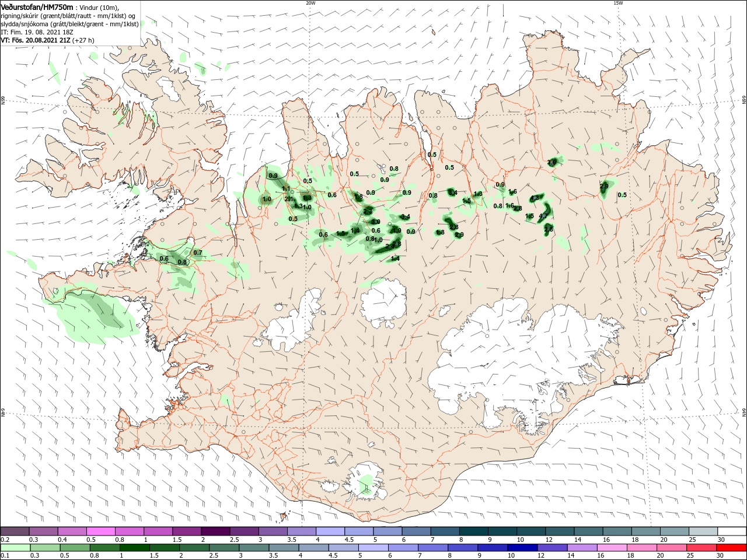Pick the red swatch ending the rain legend

click(731, 548)
